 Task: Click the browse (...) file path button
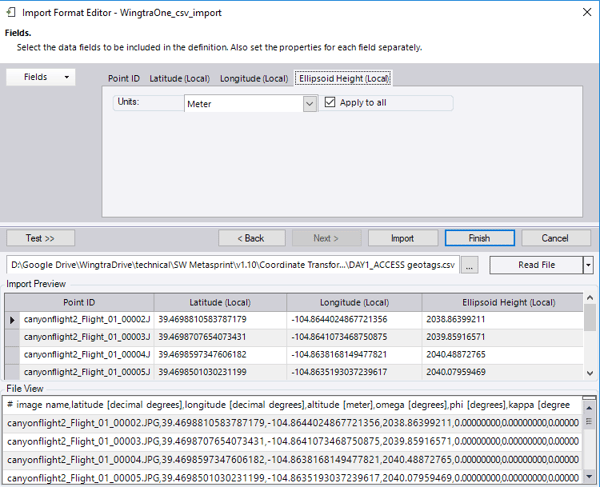pyautogui.click(x=471, y=265)
